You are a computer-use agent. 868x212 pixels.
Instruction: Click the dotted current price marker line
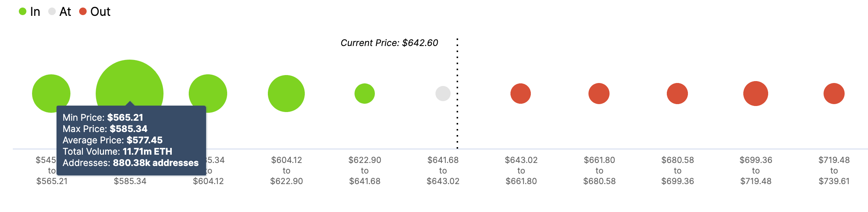pos(457,93)
